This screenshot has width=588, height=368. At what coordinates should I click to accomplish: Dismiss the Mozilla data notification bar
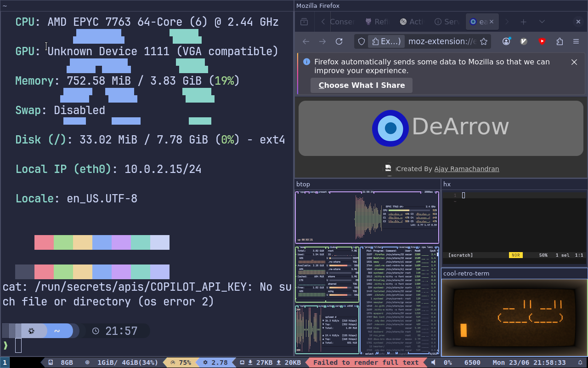pos(574,62)
